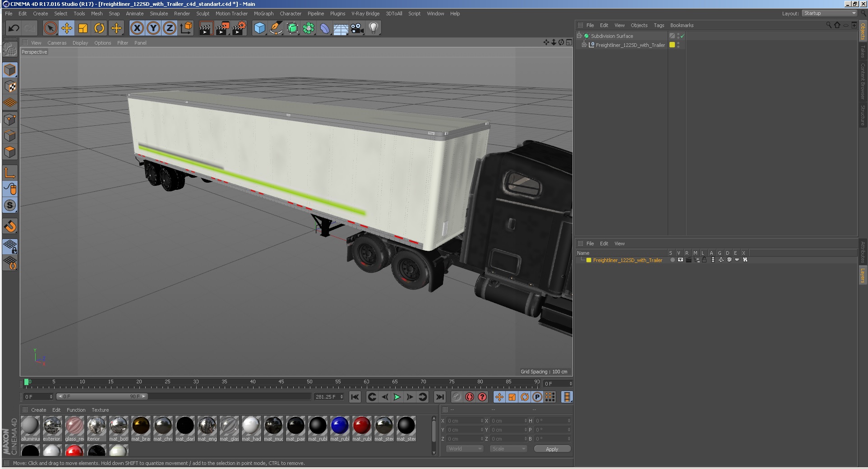Switch to Points mode in left sidebar
The height and width of the screenshot is (469, 868).
tap(10, 120)
